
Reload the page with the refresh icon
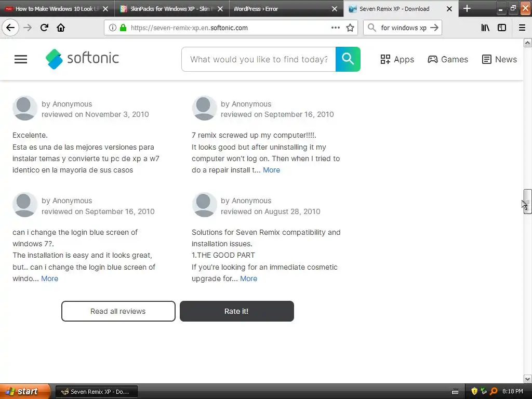pyautogui.click(x=44, y=28)
